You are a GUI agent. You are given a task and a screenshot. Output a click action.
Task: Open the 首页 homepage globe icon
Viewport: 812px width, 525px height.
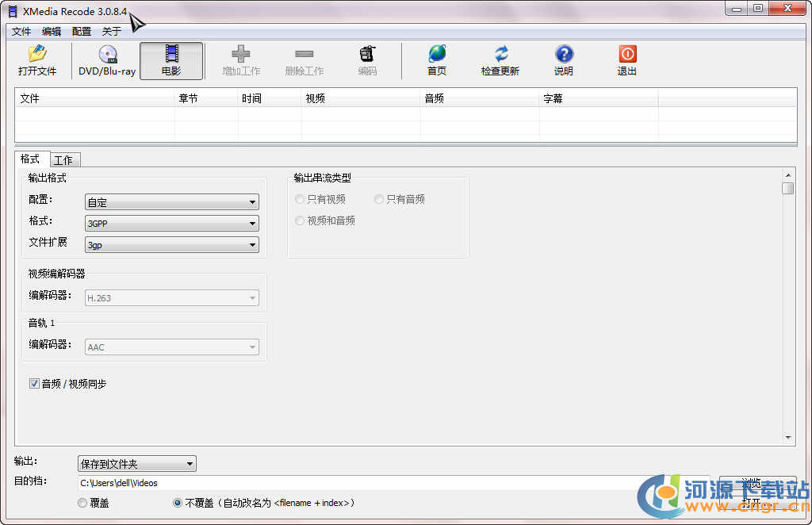click(437, 54)
